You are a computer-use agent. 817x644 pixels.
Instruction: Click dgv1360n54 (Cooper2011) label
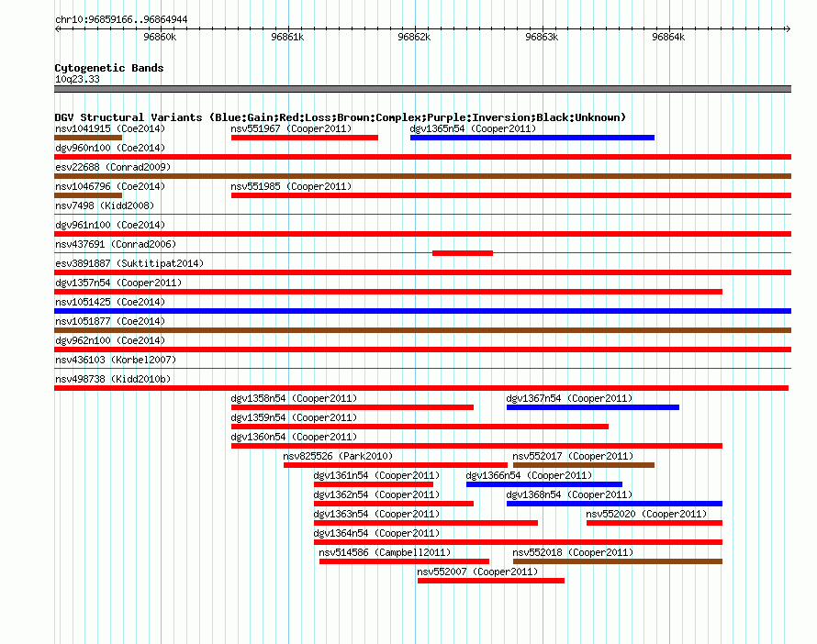coord(294,437)
